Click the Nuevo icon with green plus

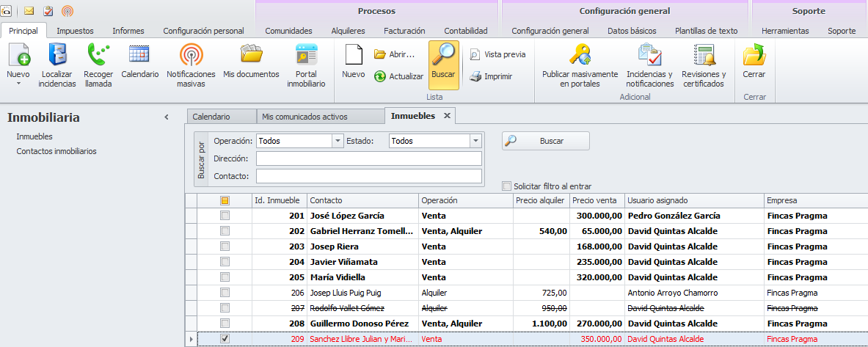(18, 55)
